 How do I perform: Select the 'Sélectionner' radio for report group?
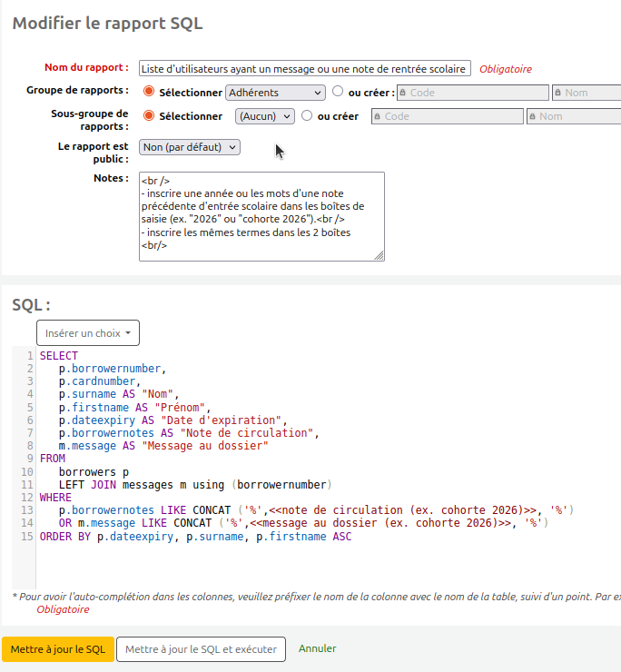[149, 91]
